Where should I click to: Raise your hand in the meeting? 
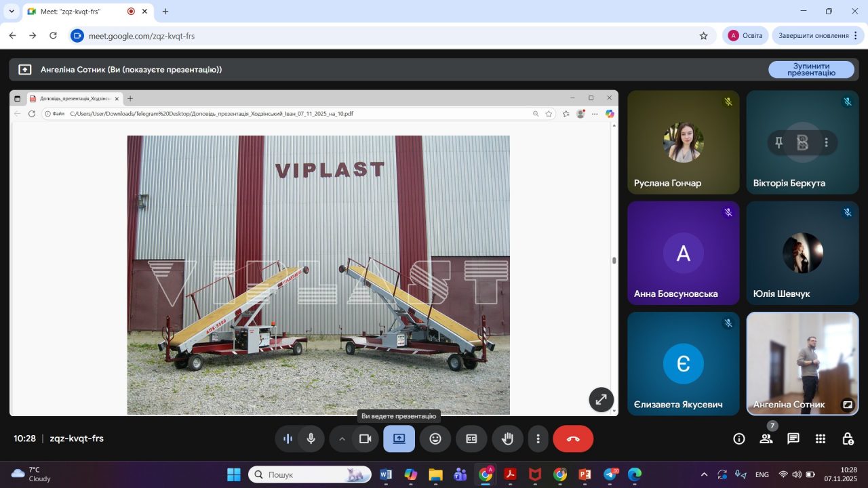tap(507, 439)
